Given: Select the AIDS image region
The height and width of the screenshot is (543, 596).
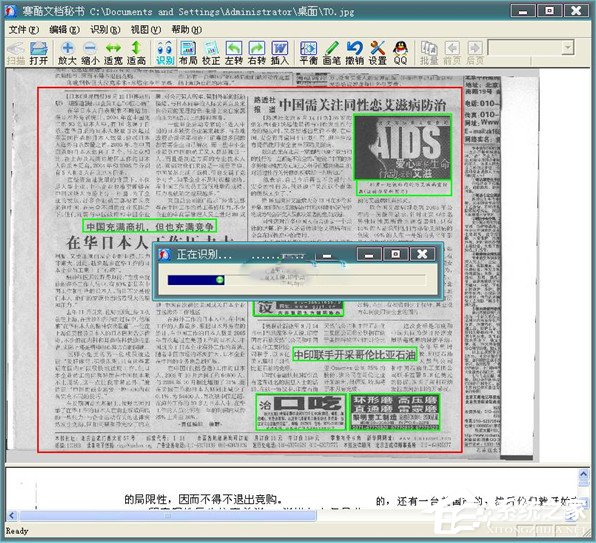Looking at the screenshot, I should tap(402, 147).
